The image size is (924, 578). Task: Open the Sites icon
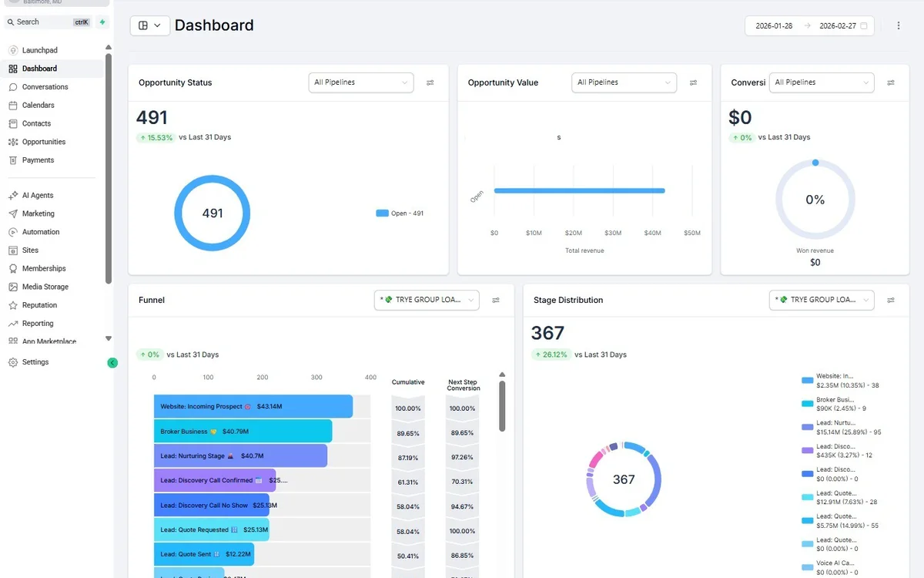tap(13, 250)
